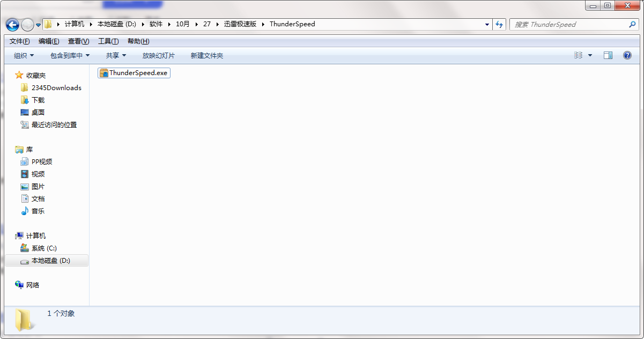Screen dimensions: 644x339
Task: Click the PP视频 library icon
Action: (x=25, y=161)
